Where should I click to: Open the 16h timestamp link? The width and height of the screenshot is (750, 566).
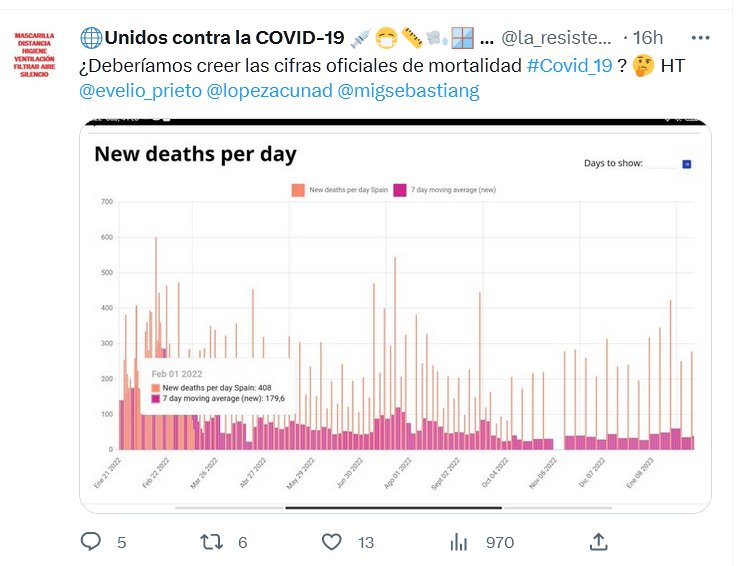[647, 38]
